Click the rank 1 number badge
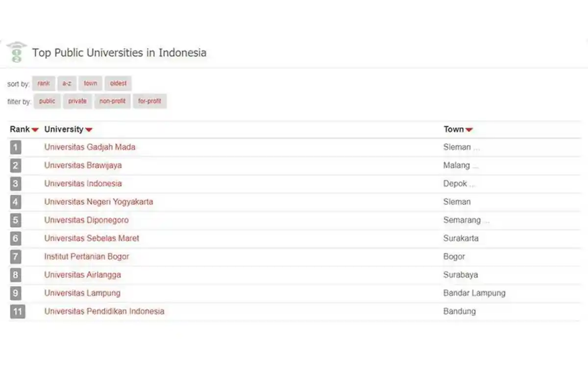 pyautogui.click(x=16, y=147)
